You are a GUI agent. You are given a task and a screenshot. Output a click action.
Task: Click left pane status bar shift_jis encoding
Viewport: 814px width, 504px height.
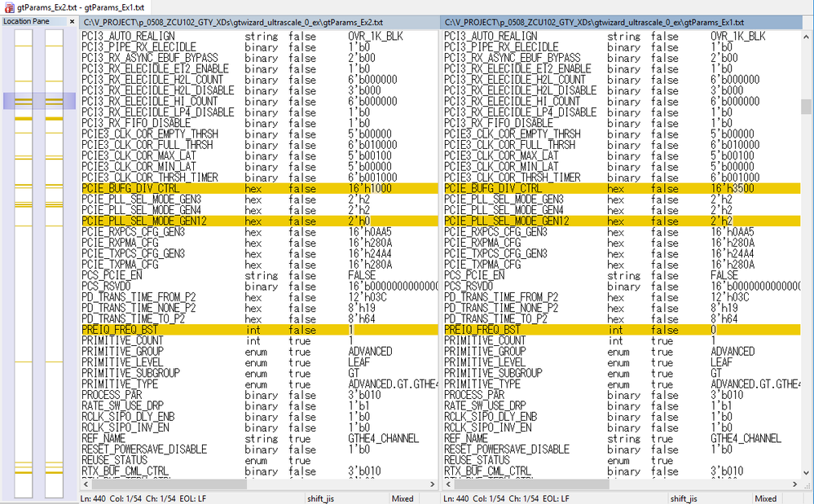(x=320, y=499)
